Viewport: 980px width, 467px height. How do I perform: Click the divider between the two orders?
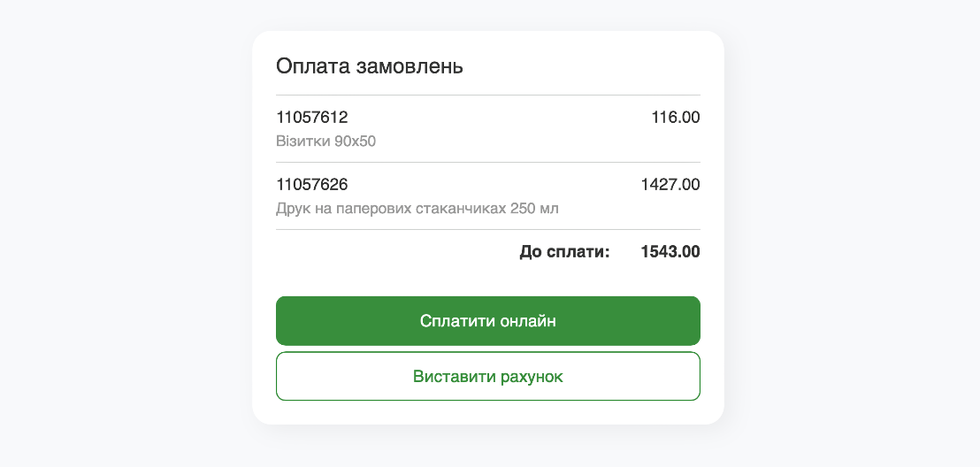click(x=487, y=163)
